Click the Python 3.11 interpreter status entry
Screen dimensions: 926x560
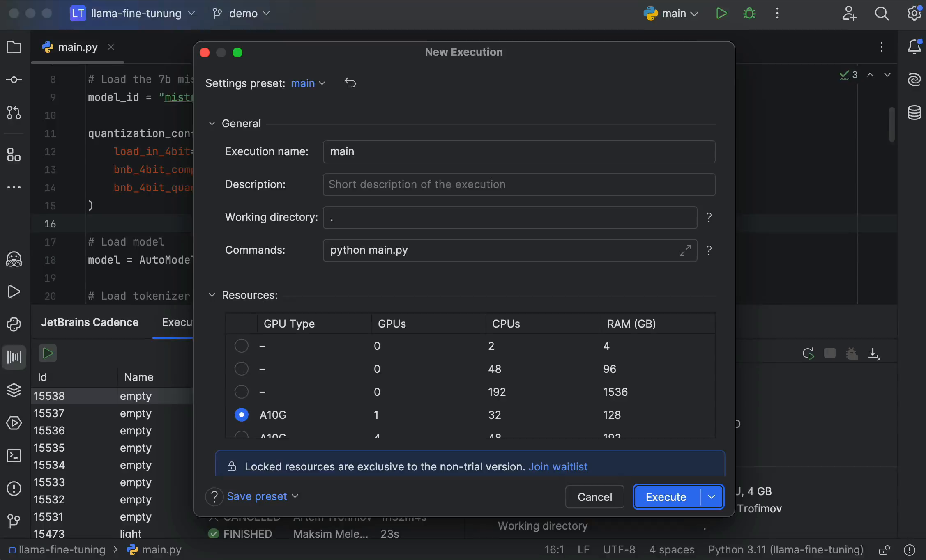785,549
